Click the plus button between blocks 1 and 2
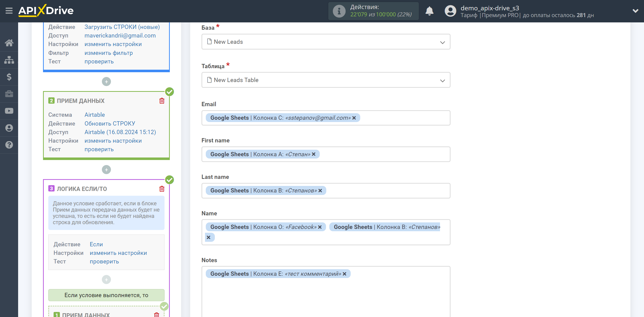 coord(106,81)
